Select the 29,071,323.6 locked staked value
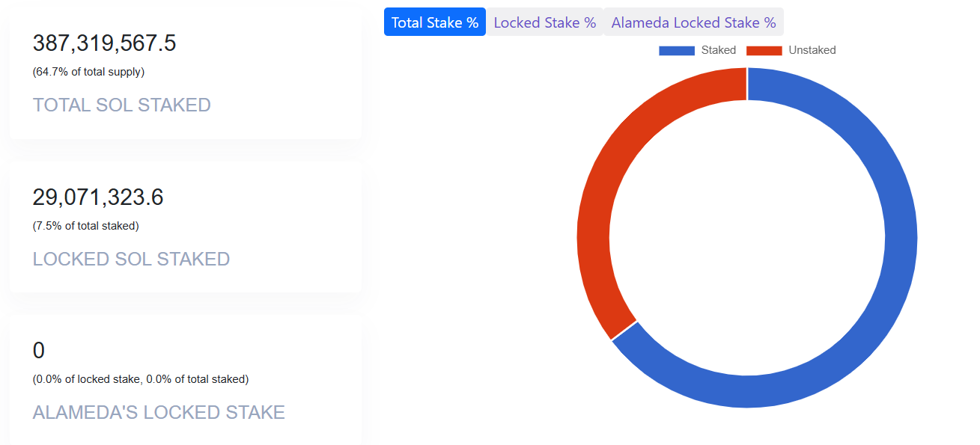This screenshot has height=445, width=980. (x=98, y=197)
